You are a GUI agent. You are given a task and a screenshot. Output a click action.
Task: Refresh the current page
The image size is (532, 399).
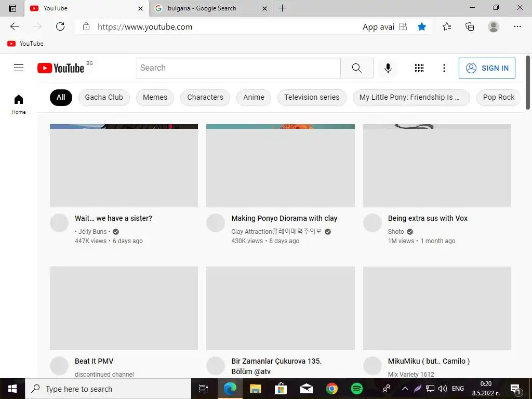coord(60,26)
